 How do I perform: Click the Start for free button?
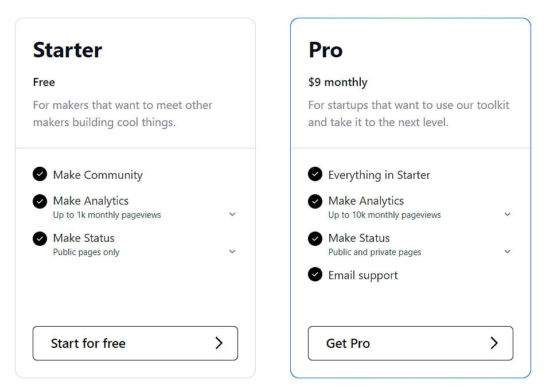(x=135, y=343)
